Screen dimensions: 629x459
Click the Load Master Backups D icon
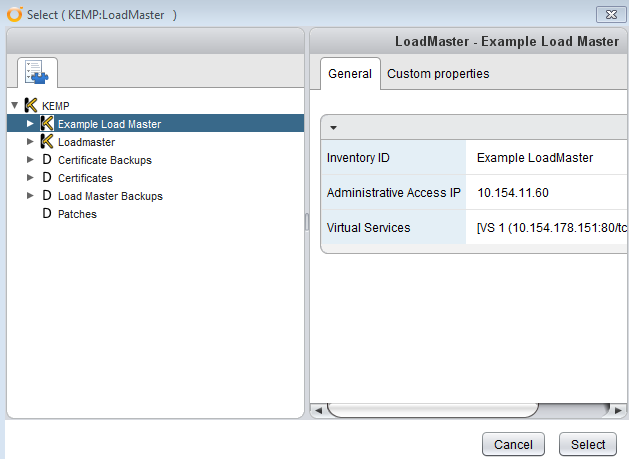47,196
